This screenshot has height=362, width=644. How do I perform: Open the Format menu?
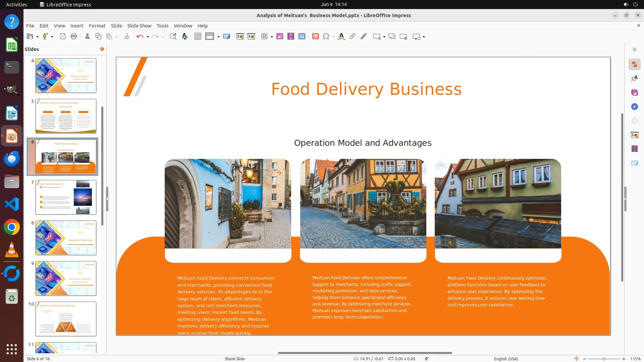(x=97, y=26)
